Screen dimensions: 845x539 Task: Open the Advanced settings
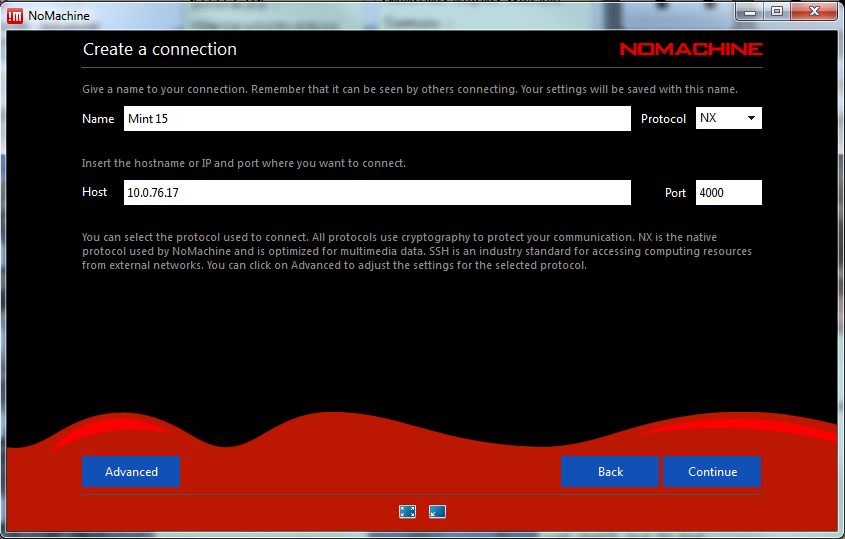pyautogui.click(x=131, y=472)
